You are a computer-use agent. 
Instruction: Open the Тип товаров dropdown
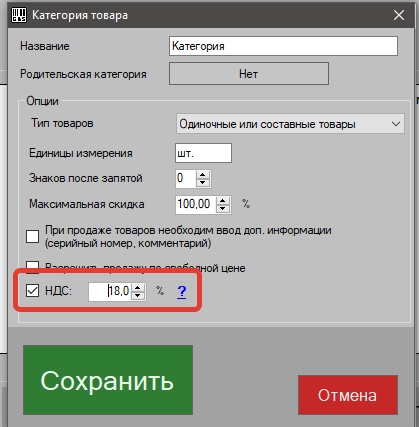point(290,124)
